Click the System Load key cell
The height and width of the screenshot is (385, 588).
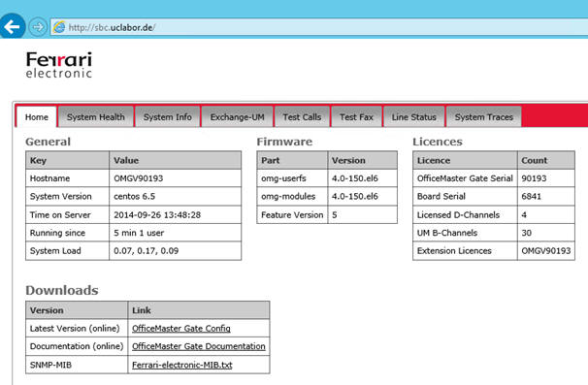coord(68,251)
